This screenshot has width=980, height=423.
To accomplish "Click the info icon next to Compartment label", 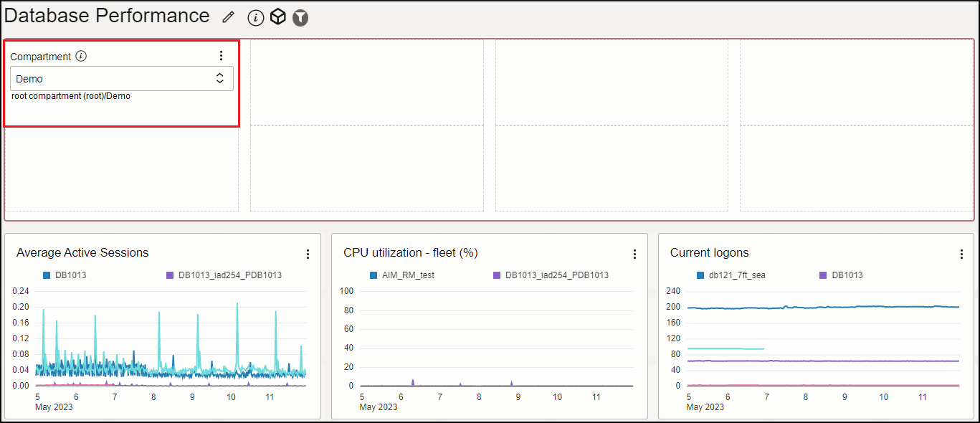I will 81,56.
